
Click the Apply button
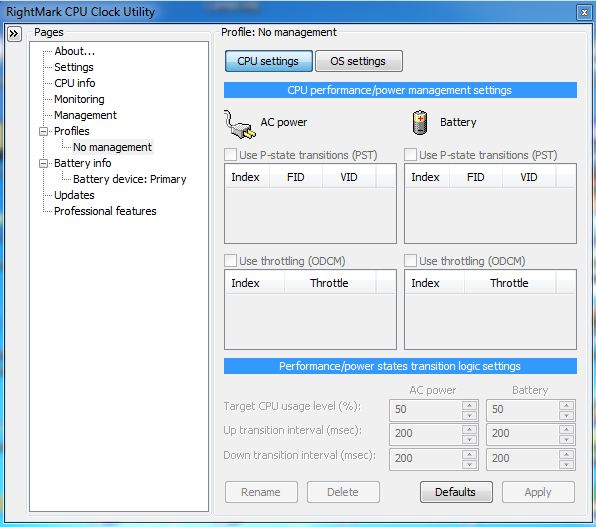coord(538,492)
